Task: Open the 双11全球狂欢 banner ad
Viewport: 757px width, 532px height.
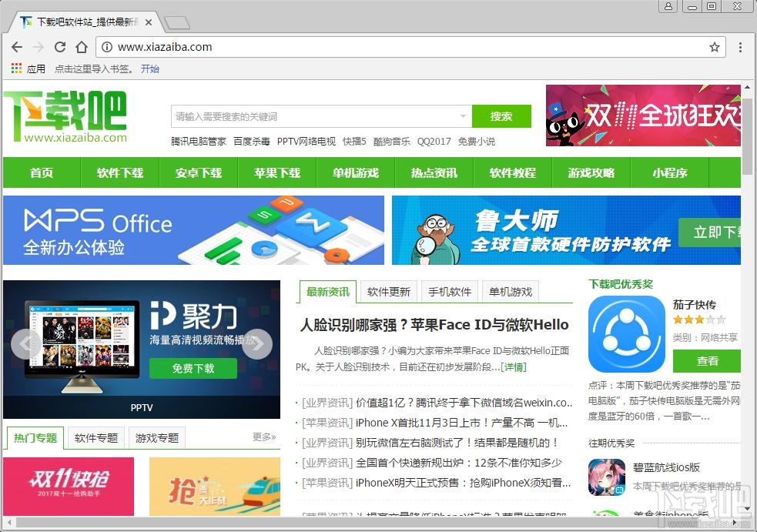Action: click(643, 115)
